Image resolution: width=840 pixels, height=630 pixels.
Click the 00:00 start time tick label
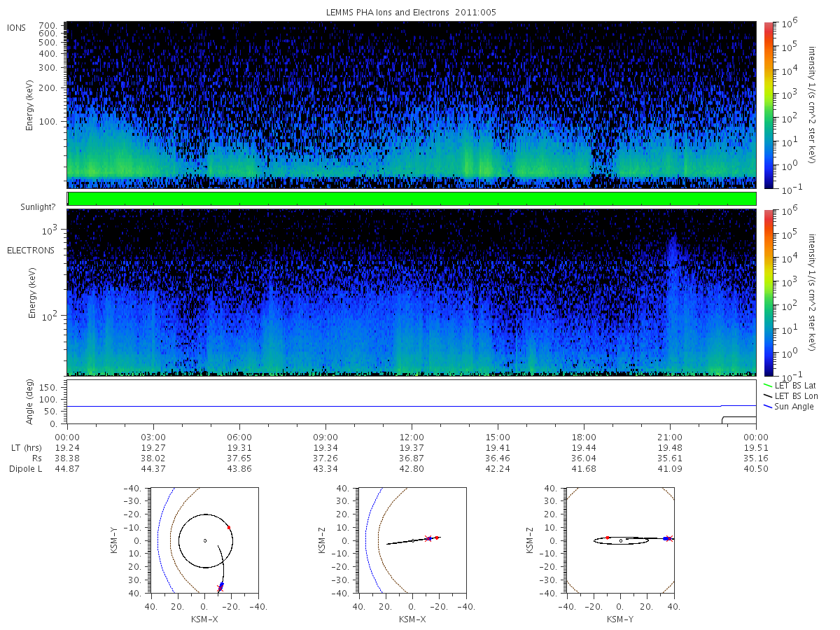(x=67, y=437)
